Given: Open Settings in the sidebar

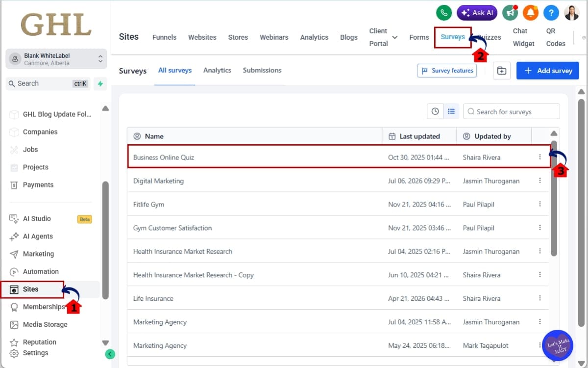Looking at the screenshot, I should click(35, 353).
